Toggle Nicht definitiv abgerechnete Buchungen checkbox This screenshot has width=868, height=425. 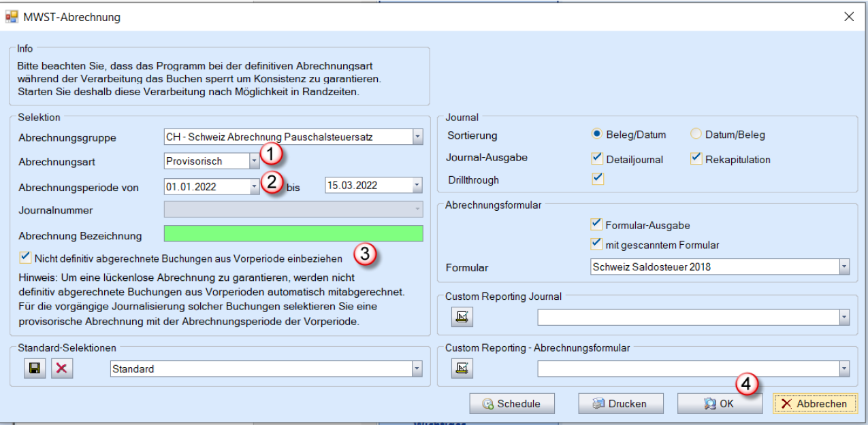(25, 257)
